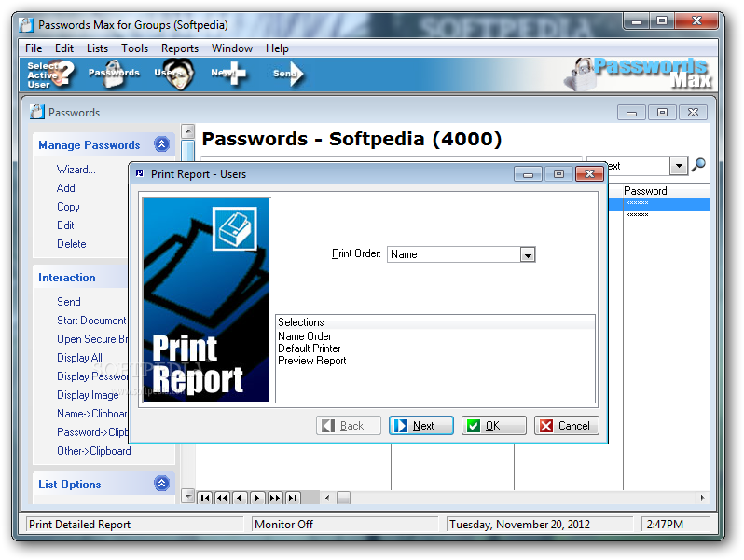Open the search field dropdown arrow
Image resolution: width=744 pixels, height=560 pixels.
point(679,166)
